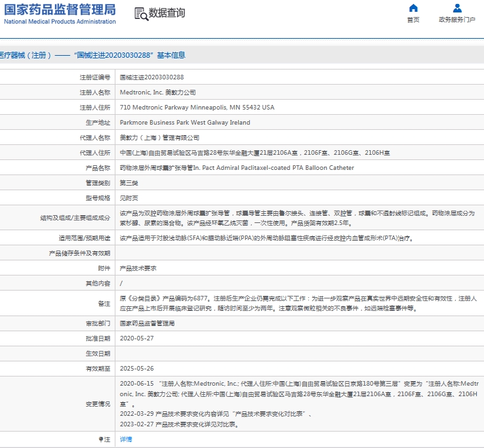Click the 代理人名称 agent name value
This screenshot has height=448, width=484.
159,138
